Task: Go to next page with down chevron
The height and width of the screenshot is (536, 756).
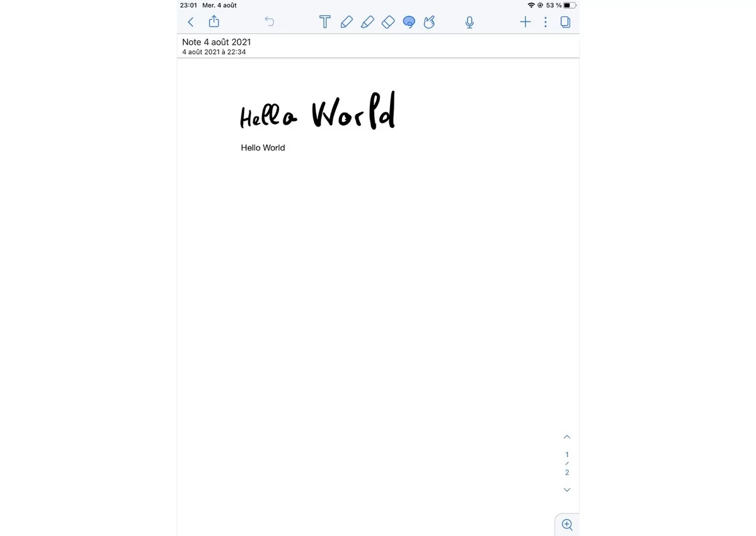Action: tap(567, 489)
